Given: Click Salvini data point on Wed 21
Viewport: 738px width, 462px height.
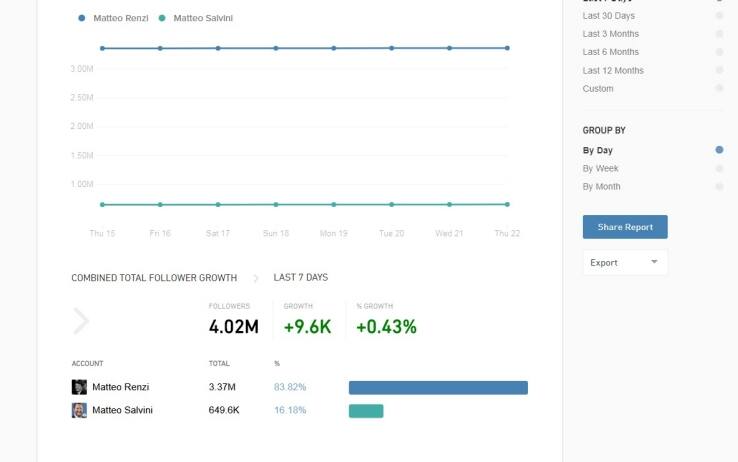Looking at the screenshot, I should (449, 205).
